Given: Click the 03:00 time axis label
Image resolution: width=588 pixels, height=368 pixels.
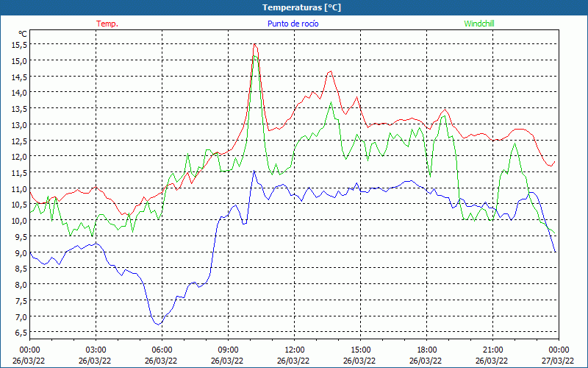Looking at the screenshot, I should 96,350.
